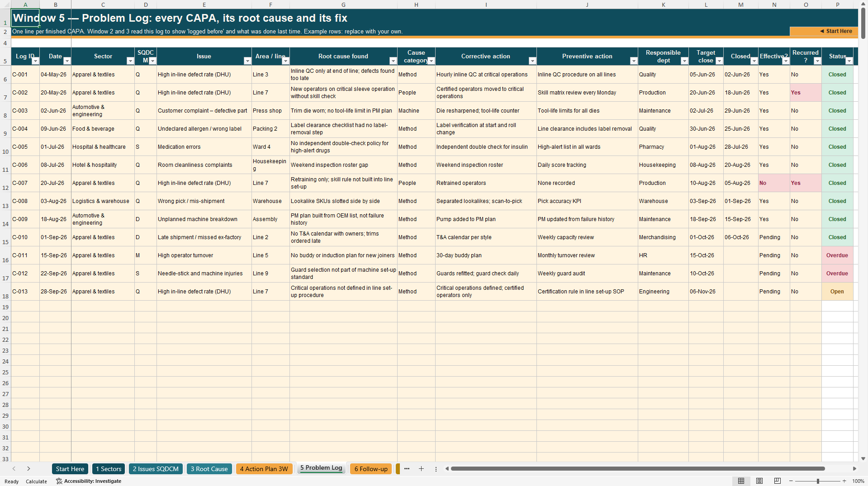Screen dimensions: 868x486
Task: Switch to the 1 Sectors sheet tab
Action: tap(109, 469)
